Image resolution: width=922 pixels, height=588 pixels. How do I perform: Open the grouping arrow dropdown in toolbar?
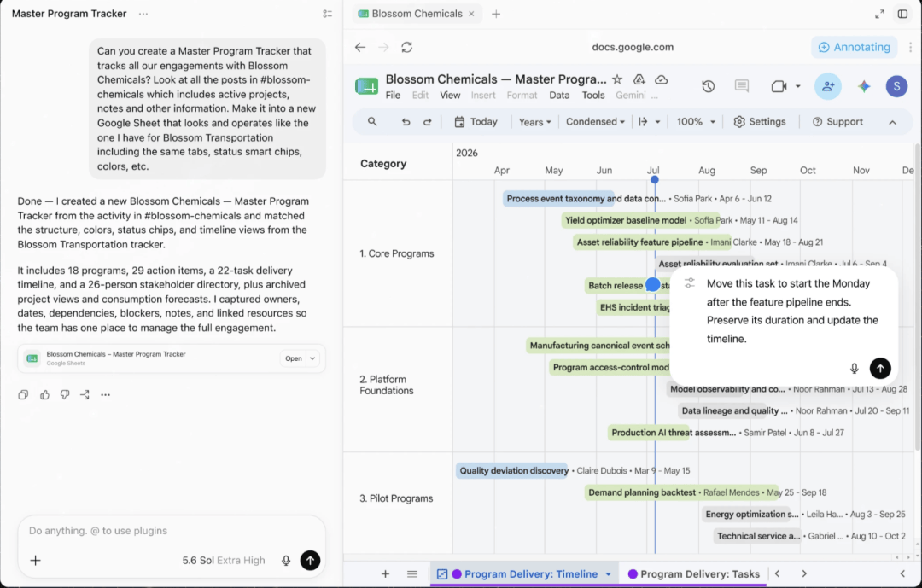pos(649,122)
